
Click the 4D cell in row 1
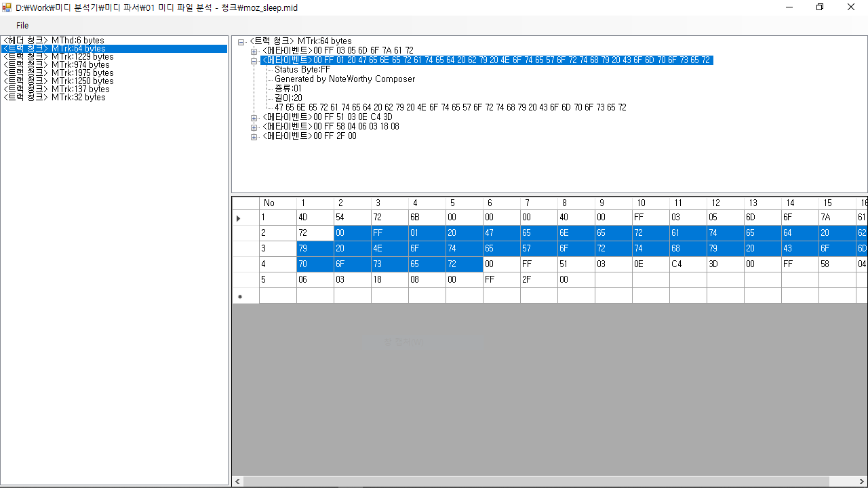[x=304, y=217]
